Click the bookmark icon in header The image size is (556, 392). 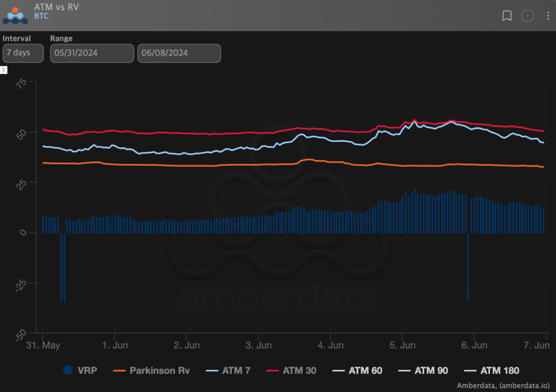pos(507,16)
